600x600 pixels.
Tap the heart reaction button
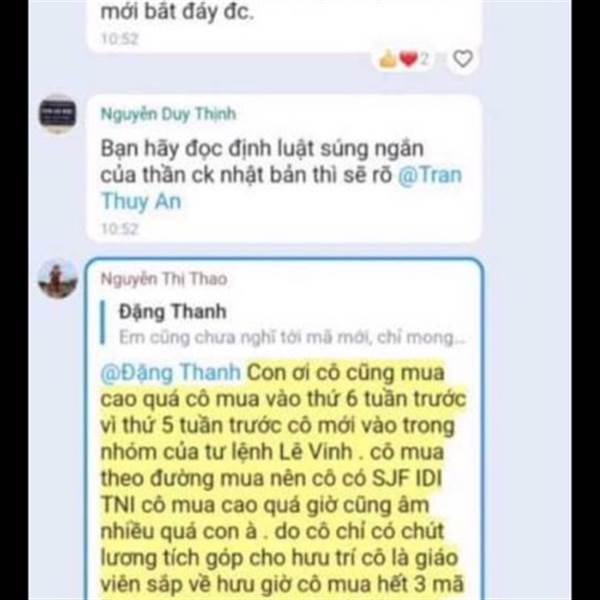[x=463, y=59]
